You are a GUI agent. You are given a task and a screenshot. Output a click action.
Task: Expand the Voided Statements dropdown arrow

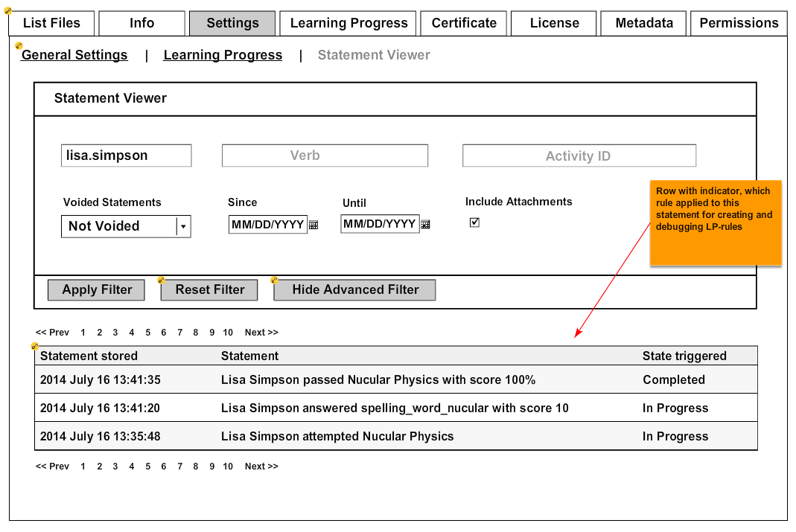coord(183,226)
